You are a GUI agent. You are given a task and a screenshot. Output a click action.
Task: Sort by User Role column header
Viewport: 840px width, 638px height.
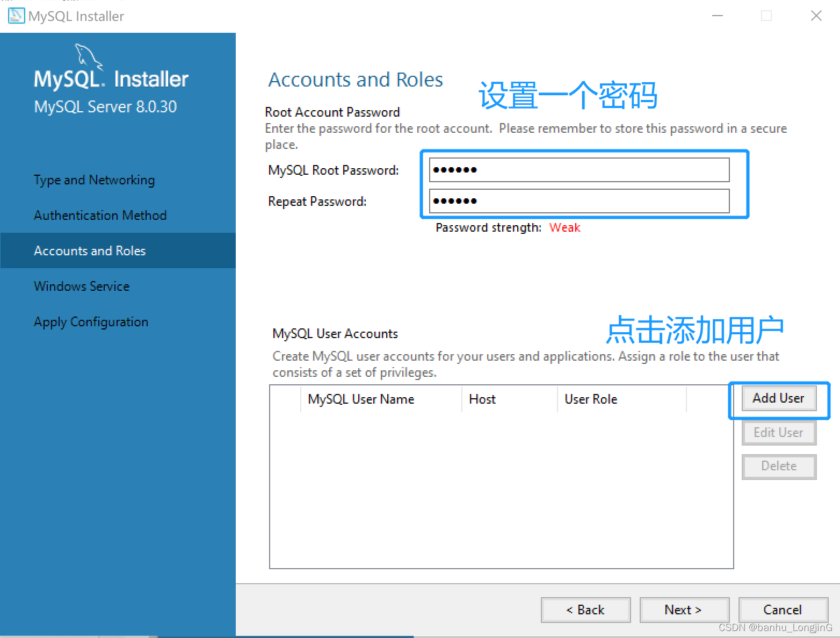[622, 399]
